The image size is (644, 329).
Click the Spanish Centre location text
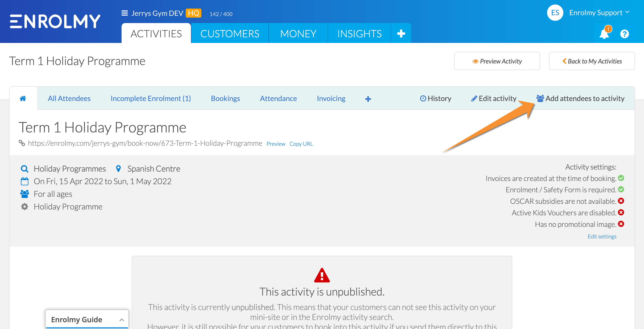(x=153, y=169)
